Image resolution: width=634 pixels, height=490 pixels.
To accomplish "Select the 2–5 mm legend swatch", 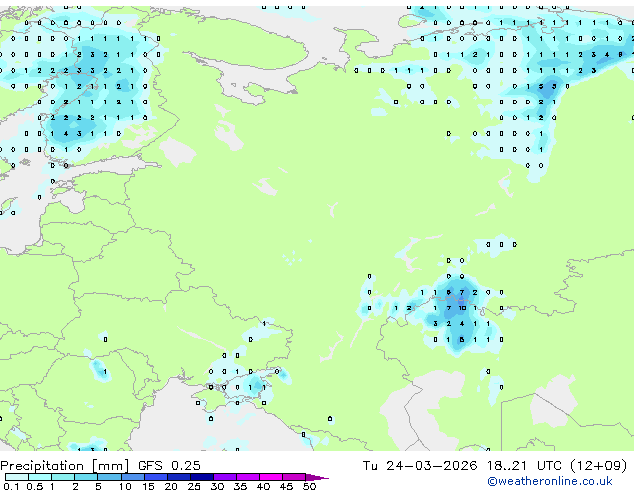I will click(x=86, y=477).
